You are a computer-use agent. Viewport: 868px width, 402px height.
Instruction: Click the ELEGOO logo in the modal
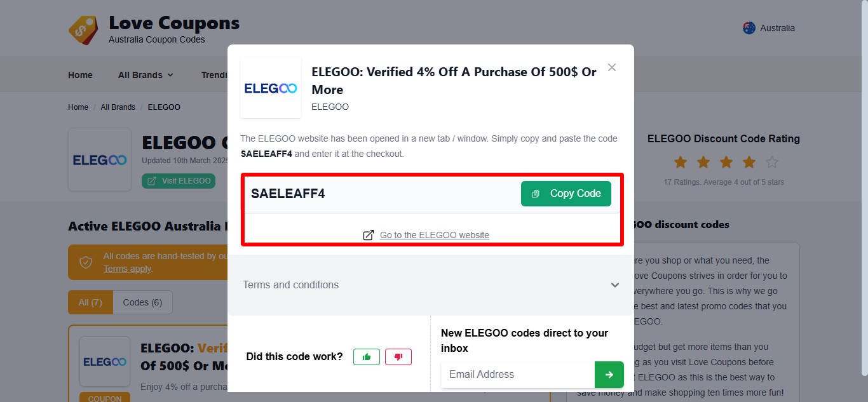(271, 88)
